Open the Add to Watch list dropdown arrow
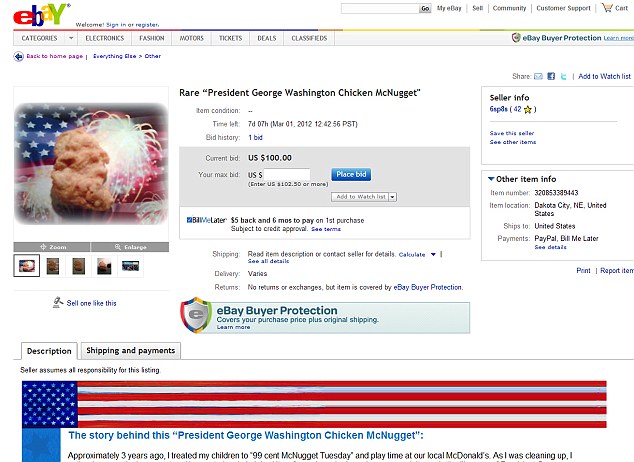The image size is (634, 462). click(x=392, y=197)
